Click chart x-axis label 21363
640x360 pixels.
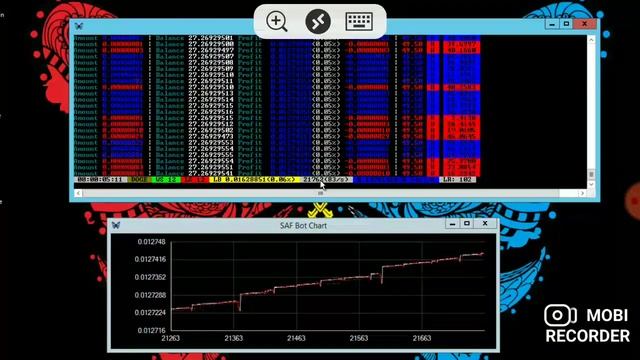point(233,338)
